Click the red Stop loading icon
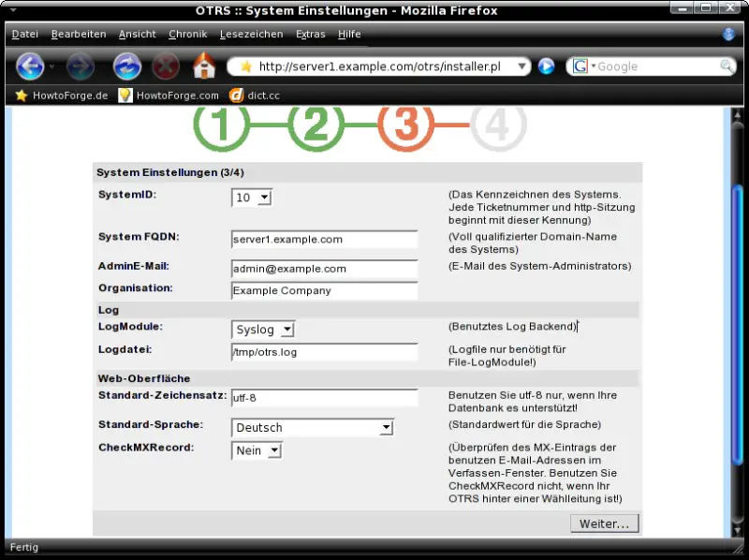This screenshot has height=560, width=749. tap(166, 66)
